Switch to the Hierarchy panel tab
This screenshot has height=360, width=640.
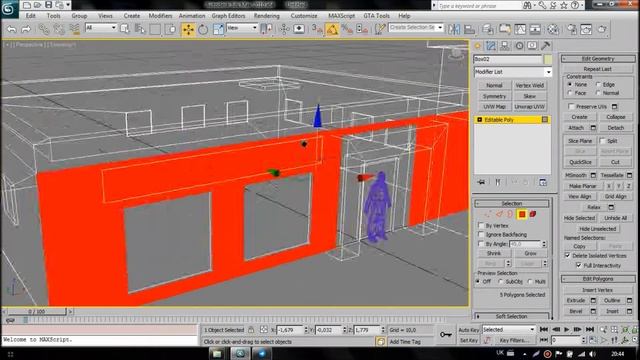tap(505, 46)
